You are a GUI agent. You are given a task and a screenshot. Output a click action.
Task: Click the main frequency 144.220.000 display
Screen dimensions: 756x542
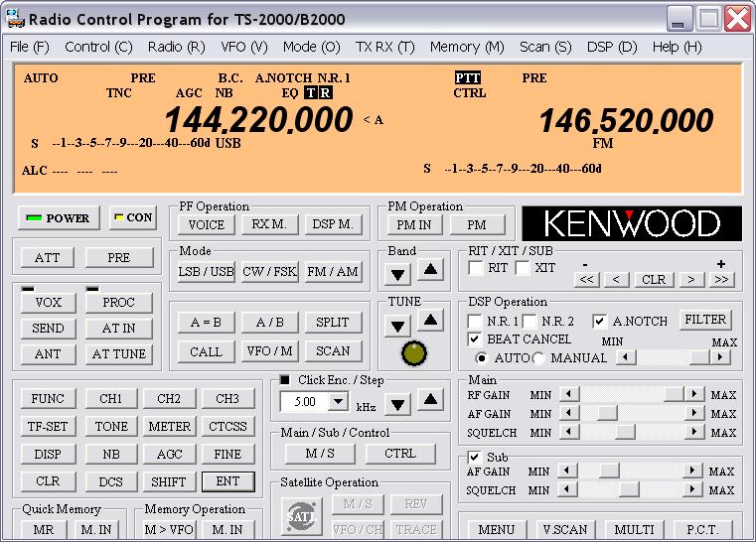tap(258, 119)
